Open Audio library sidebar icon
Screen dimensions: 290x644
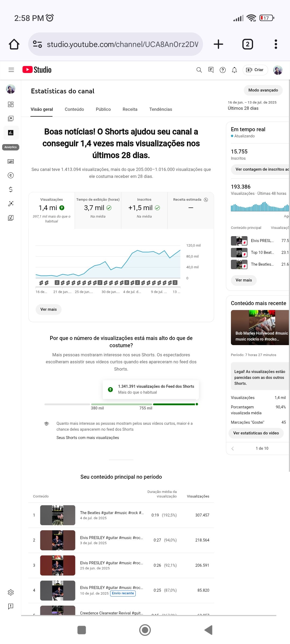point(11,218)
